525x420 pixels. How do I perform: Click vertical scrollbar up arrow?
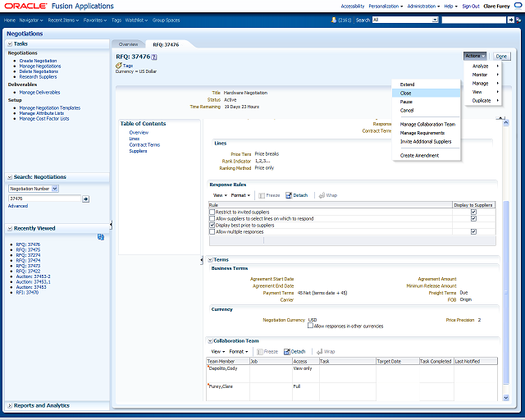click(x=506, y=123)
